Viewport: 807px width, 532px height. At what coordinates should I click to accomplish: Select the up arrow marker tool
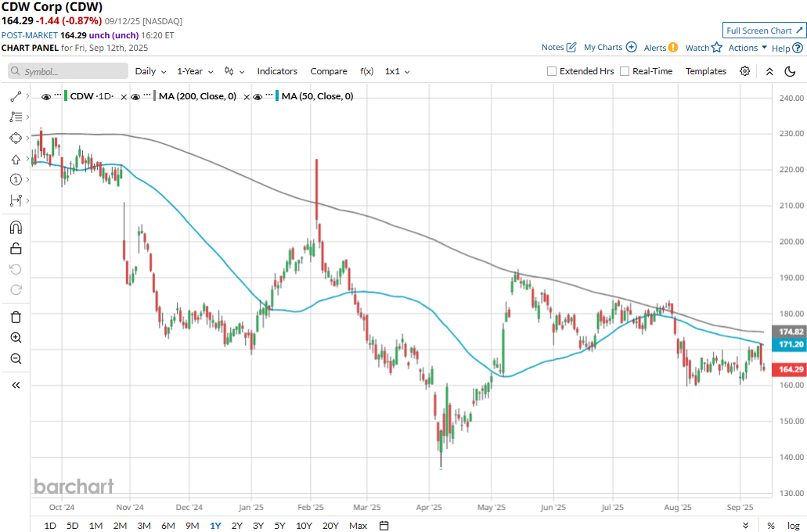(x=16, y=159)
